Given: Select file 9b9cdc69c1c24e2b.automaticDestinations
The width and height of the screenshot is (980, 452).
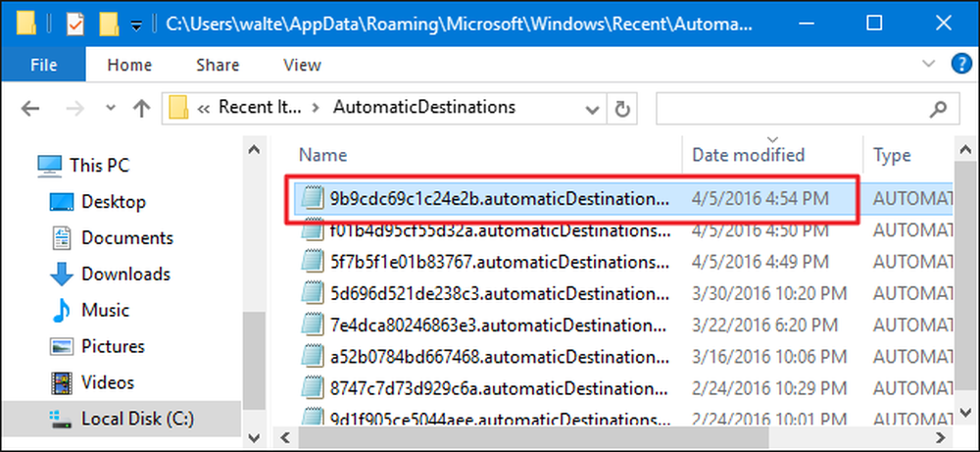Looking at the screenshot, I should (623, 199).
